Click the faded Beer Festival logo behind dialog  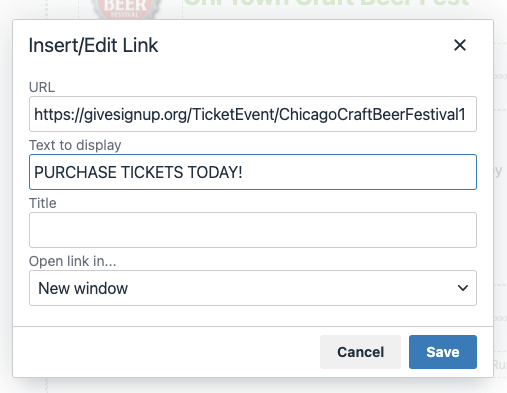point(125,9)
